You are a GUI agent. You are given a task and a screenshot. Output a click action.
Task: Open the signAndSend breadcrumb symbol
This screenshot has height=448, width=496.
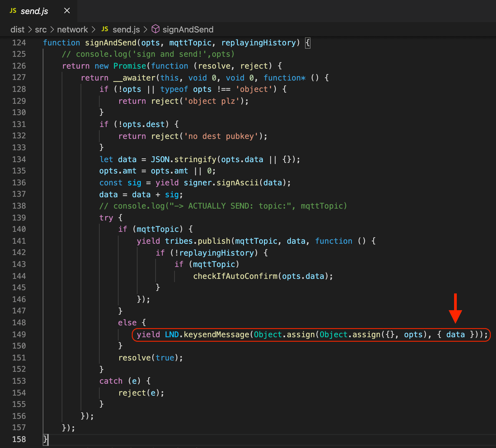(188, 29)
